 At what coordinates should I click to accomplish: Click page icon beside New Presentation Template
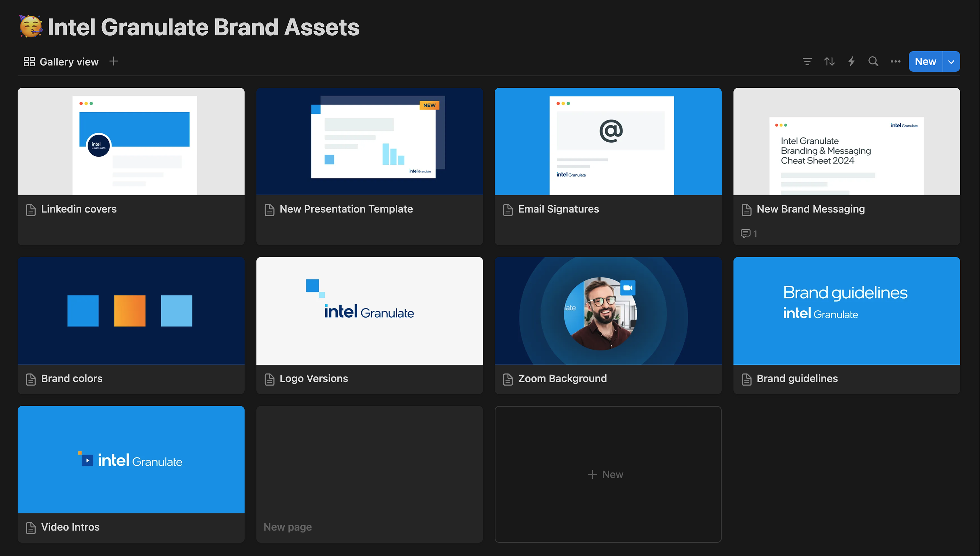coord(269,210)
